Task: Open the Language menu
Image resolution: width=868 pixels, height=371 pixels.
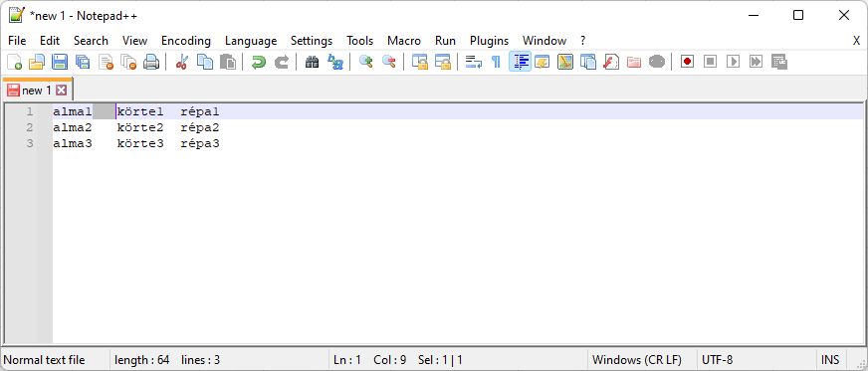Action: pos(251,41)
